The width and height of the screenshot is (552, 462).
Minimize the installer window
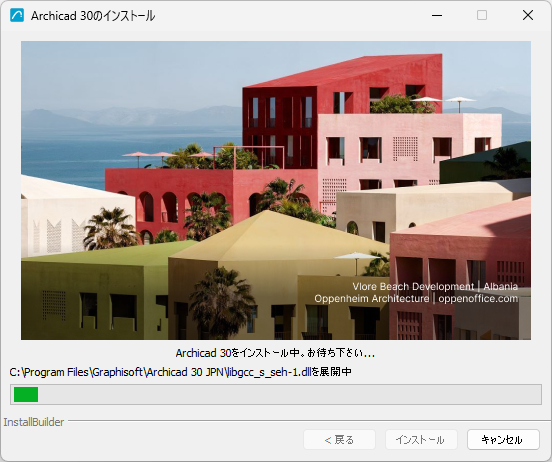(x=437, y=15)
